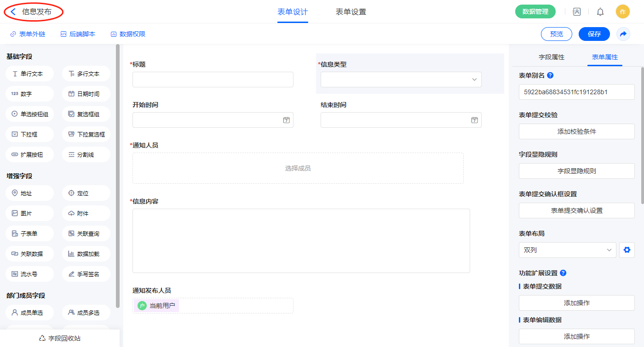This screenshot has height=347, width=644.
Task: Click the help icon beside 表单别名
Action: 550,75
